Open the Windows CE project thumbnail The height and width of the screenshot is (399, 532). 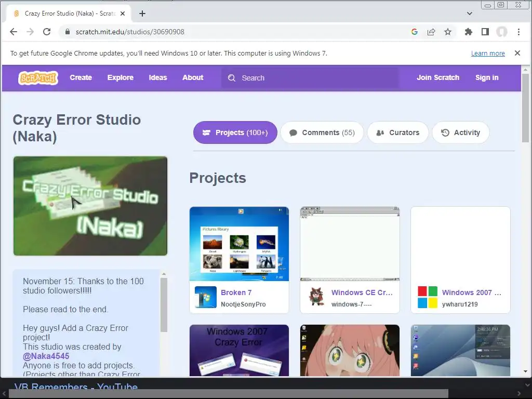tap(350, 244)
